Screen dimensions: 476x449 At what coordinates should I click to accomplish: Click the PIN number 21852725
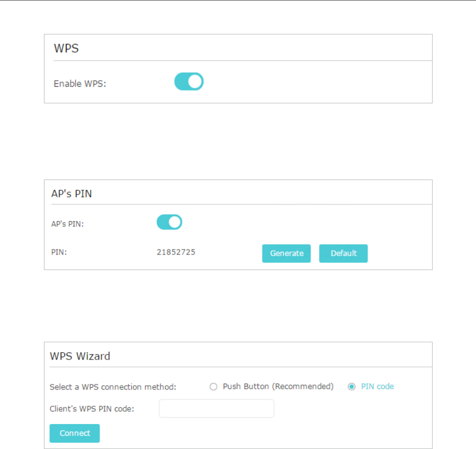point(176,252)
